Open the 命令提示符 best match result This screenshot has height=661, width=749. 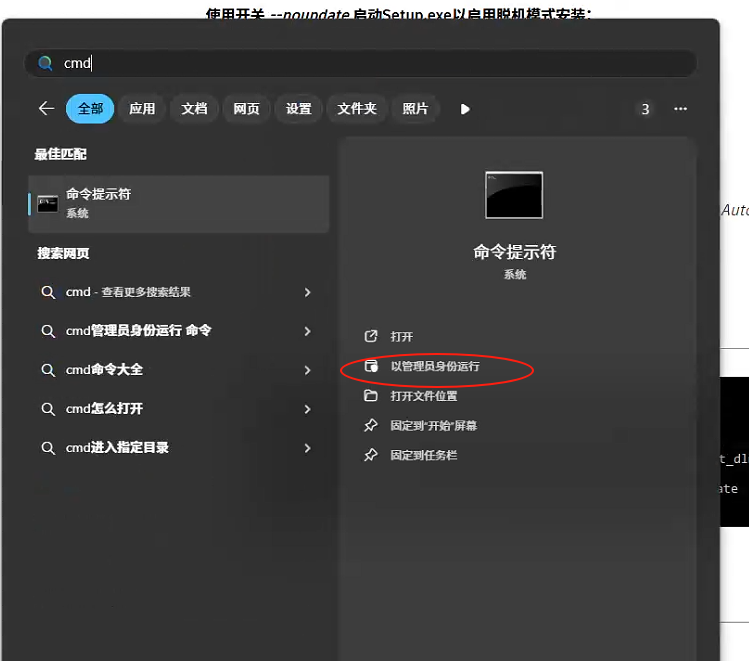point(179,204)
